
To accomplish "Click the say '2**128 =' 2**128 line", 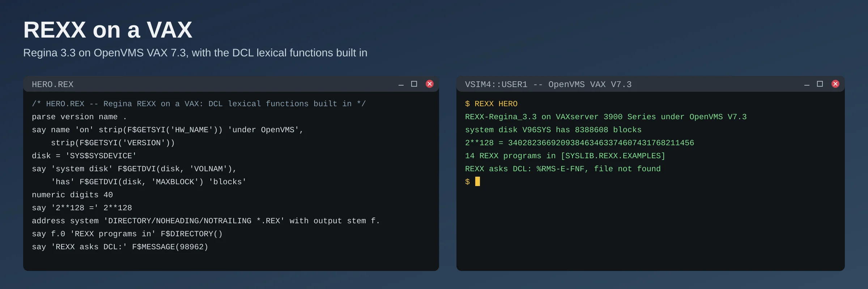I will point(82,208).
